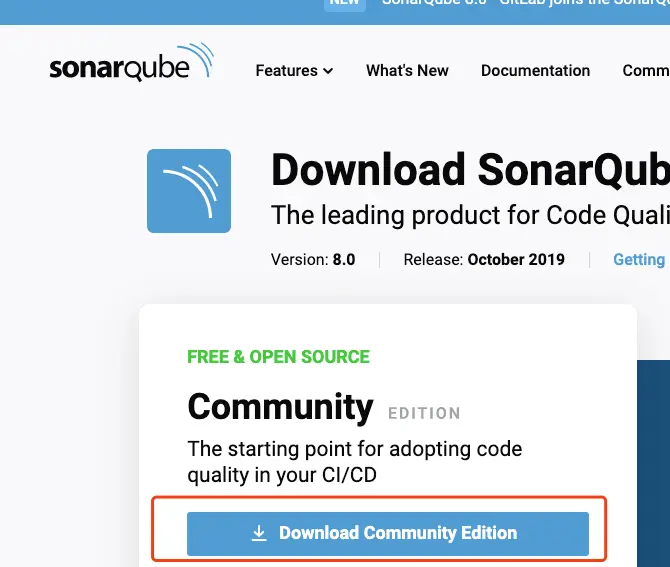Go to the Documentation page
This screenshot has width=670, height=567.
[535, 71]
